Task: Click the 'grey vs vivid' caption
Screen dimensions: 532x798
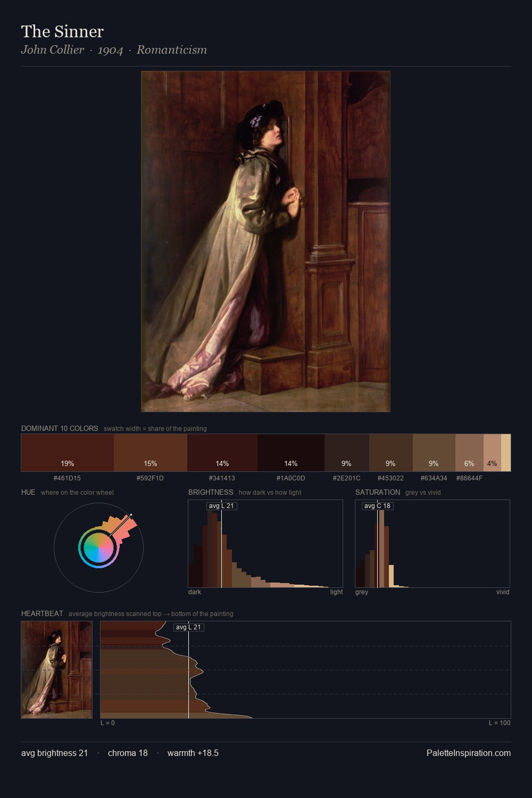Action: 423,493
